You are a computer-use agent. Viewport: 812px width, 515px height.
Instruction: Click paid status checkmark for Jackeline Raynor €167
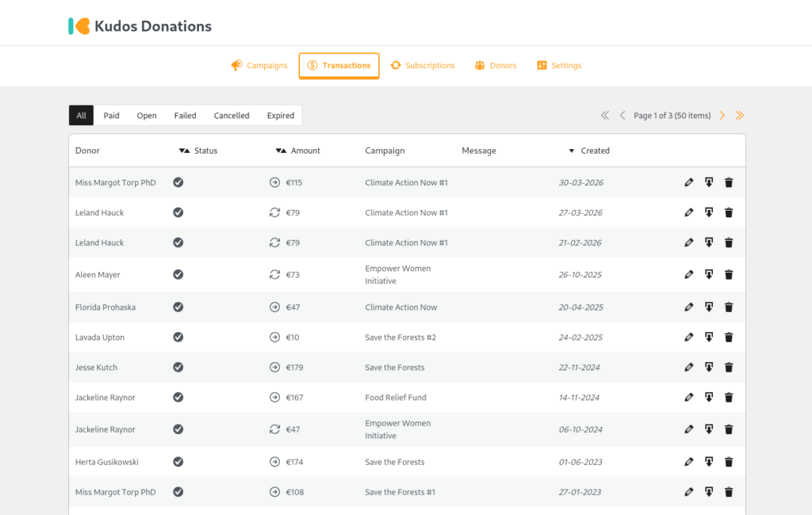pyautogui.click(x=178, y=398)
